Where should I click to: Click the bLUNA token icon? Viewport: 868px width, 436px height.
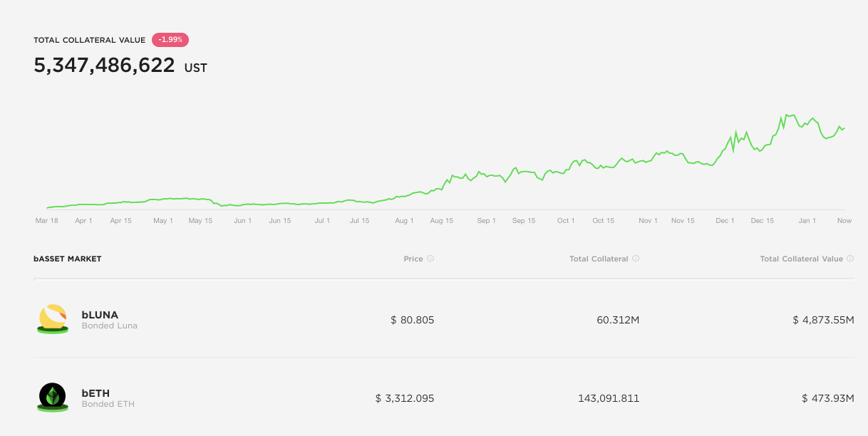(x=53, y=318)
